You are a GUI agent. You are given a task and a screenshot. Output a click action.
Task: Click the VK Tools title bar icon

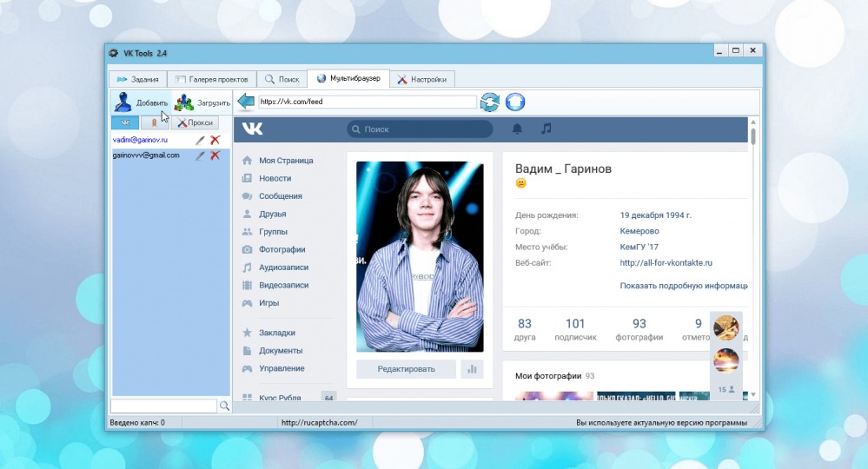[x=114, y=53]
